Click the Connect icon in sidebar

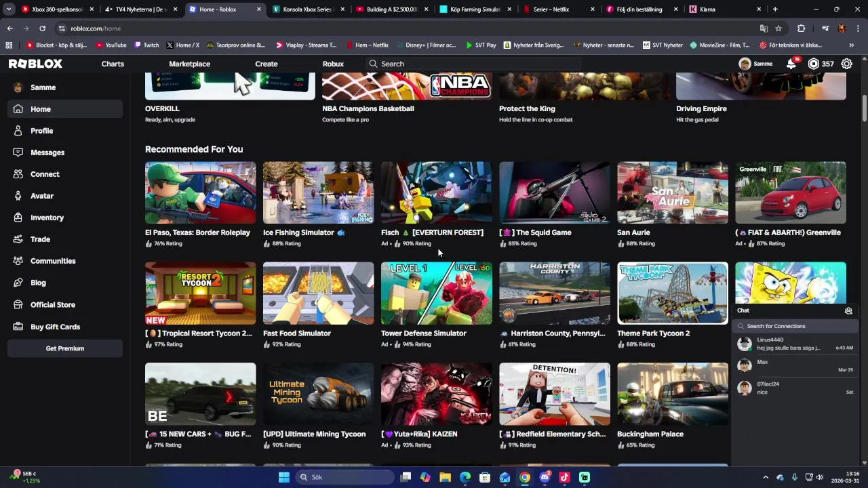coord(18,174)
